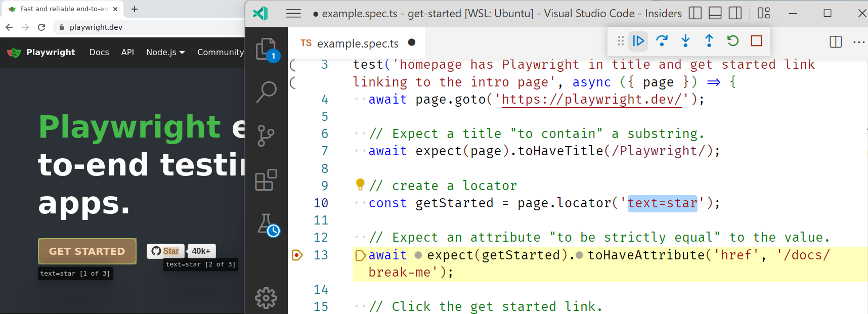Click the site lock icon in address bar
868x314 pixels.
click(x=62, y=27)
